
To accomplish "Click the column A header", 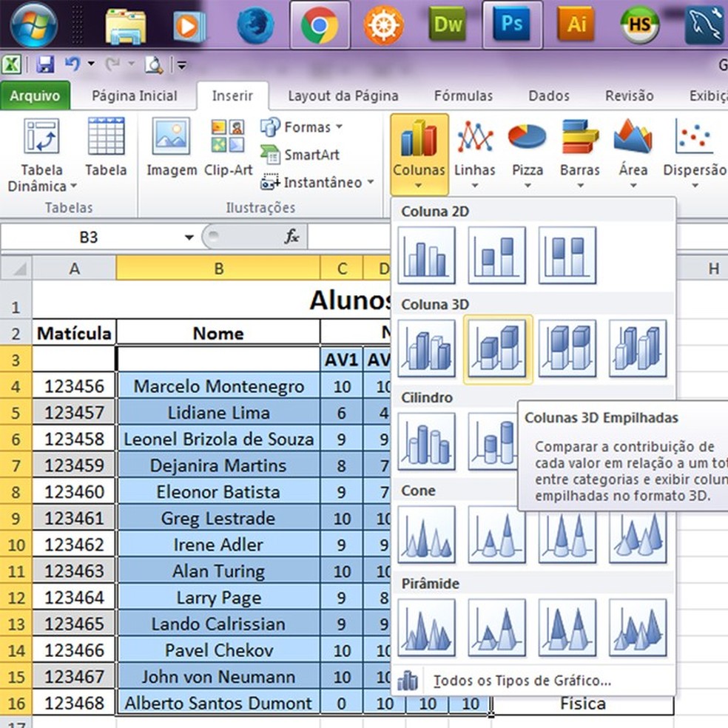I will [74, 269].
